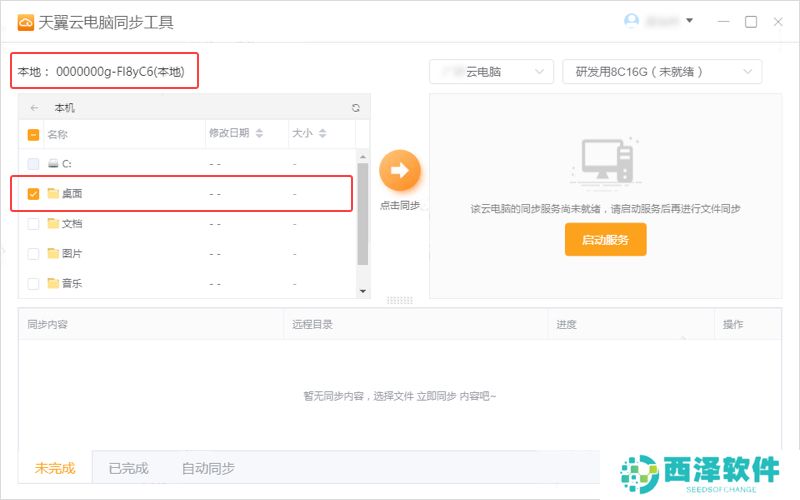Viewport: 800px width, 500px height.
Task: Toggle the select-all checkbox beside 名称
Action: click(x=33, y=135)
